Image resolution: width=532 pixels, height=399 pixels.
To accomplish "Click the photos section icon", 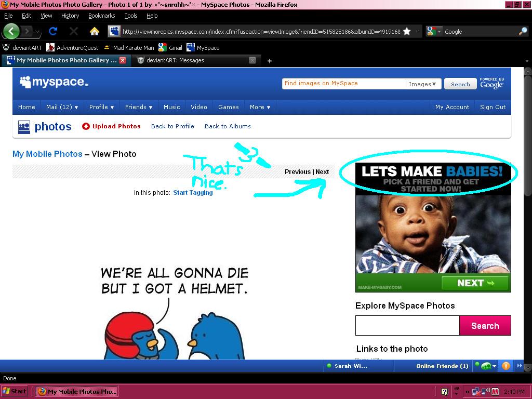I will pyautogui.click(x=24, y=127).
